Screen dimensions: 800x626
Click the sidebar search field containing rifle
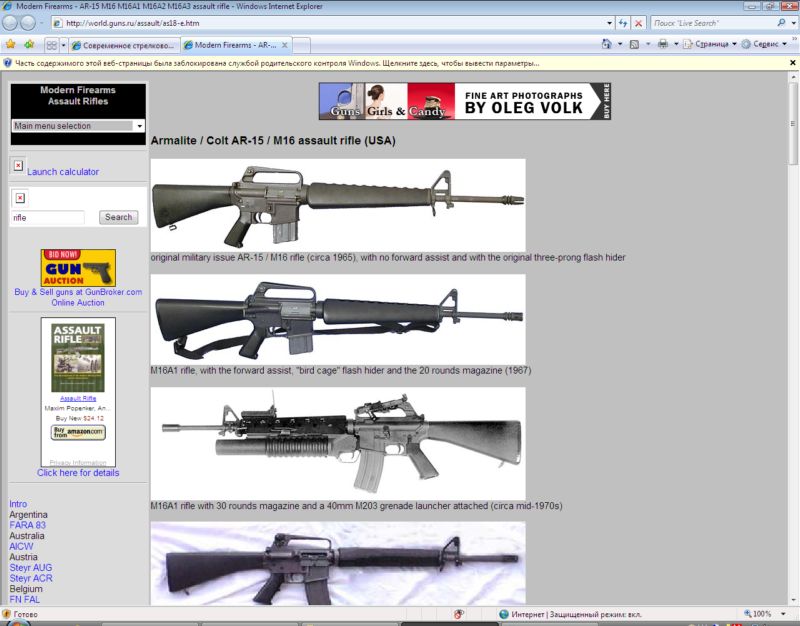pos(48,217)
